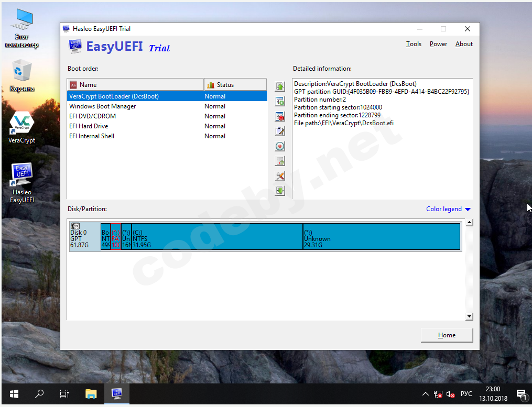Click the delete boot entry icon

pos(280,116)
